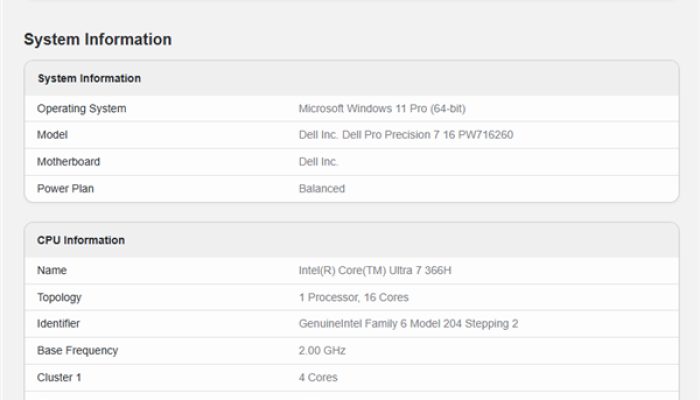The width and height of the screenshot is (700, 400).
Task: Click the Name label in CPU table
Action: click(52, 270)
